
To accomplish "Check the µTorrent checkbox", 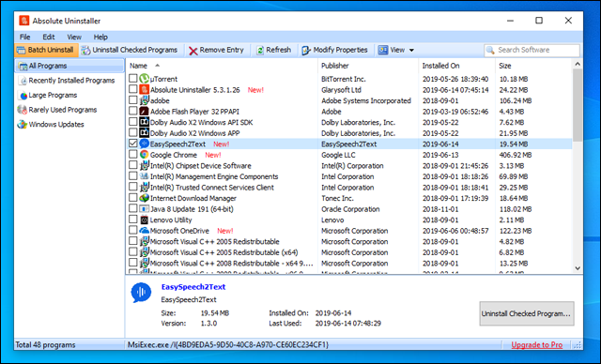I will click(133, 79).
